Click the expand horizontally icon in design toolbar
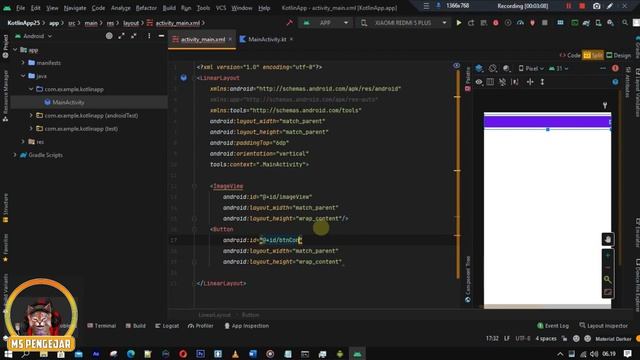 [530, 82]
